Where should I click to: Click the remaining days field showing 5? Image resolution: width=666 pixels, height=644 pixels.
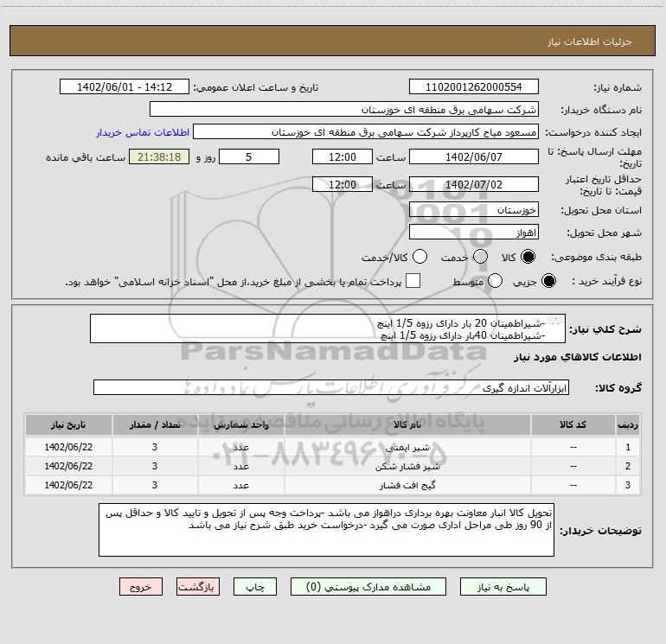249,156
